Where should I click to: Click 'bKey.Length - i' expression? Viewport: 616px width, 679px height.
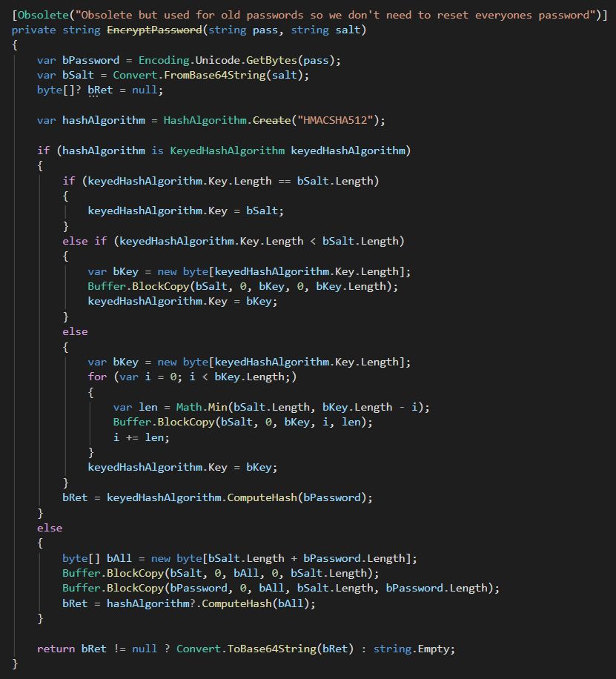point(370,407)
